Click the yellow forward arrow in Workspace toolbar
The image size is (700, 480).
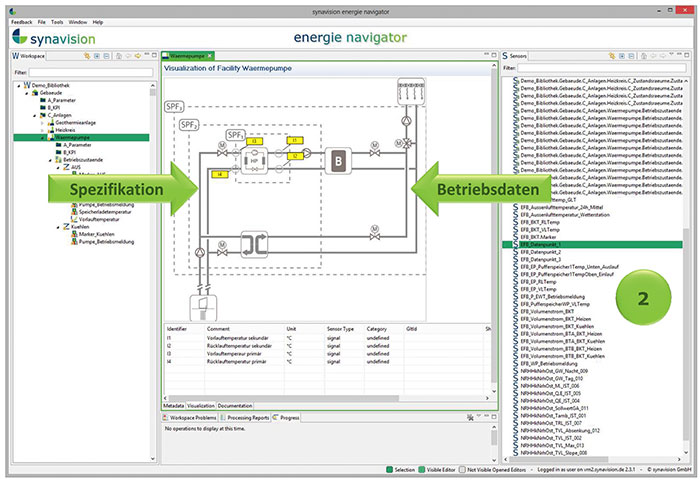(138, 56)
